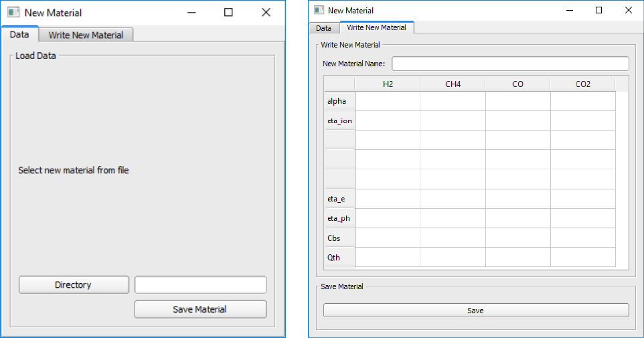Click the table corner select-all button
Viewport: 644px width, 338px height.
click(339, 84)
